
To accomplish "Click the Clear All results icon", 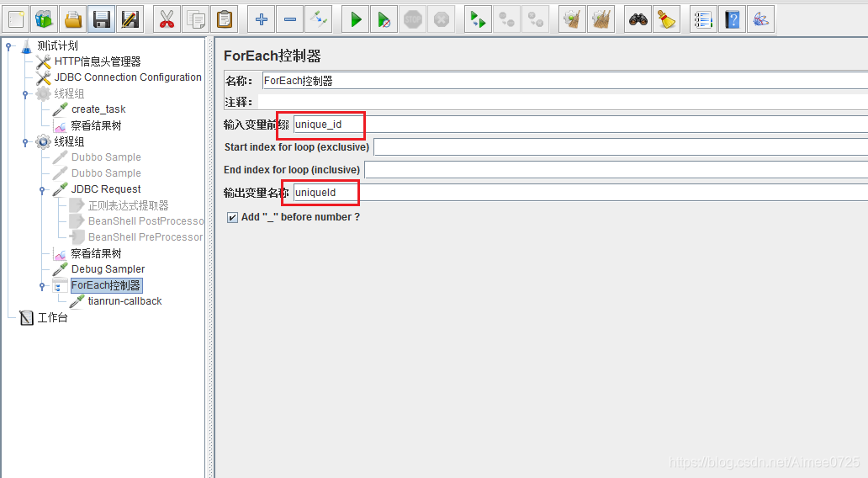I will coord(601,19).
